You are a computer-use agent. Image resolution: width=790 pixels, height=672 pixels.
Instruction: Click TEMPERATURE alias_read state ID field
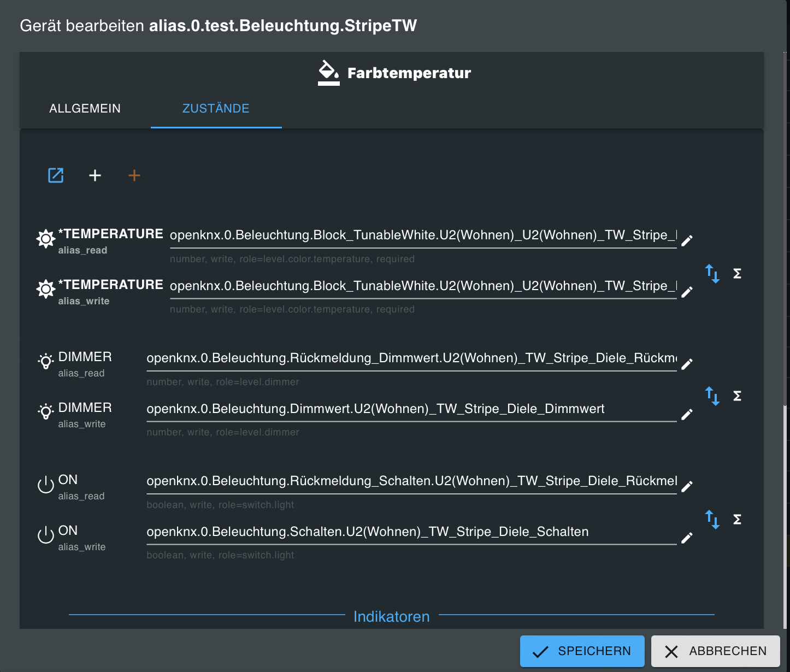[423, 235]
